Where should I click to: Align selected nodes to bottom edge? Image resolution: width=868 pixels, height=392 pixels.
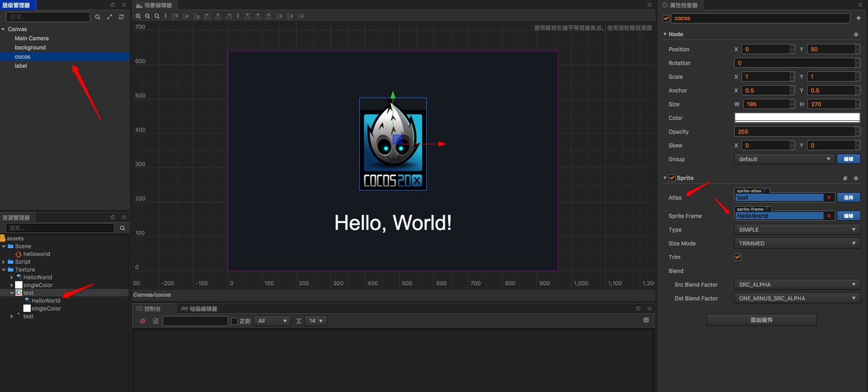197,16
